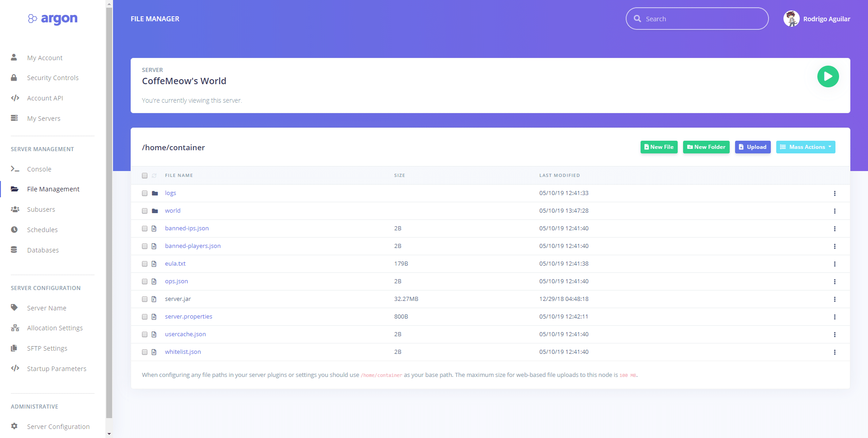Open Allocation Settings menu item
Viewport: 868px width, 438px height.
pos(55,328)
